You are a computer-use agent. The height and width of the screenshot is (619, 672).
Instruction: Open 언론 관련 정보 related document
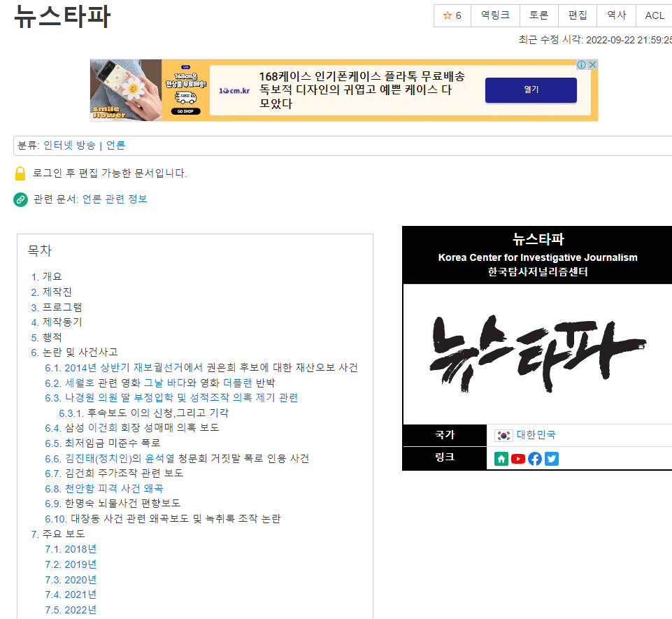pyautogui.click(x=115, y=199)
